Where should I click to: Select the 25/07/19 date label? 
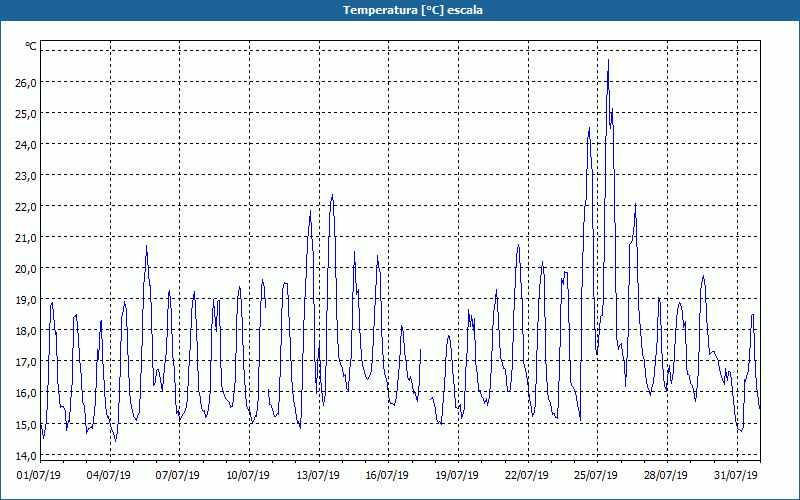(595, 476)
